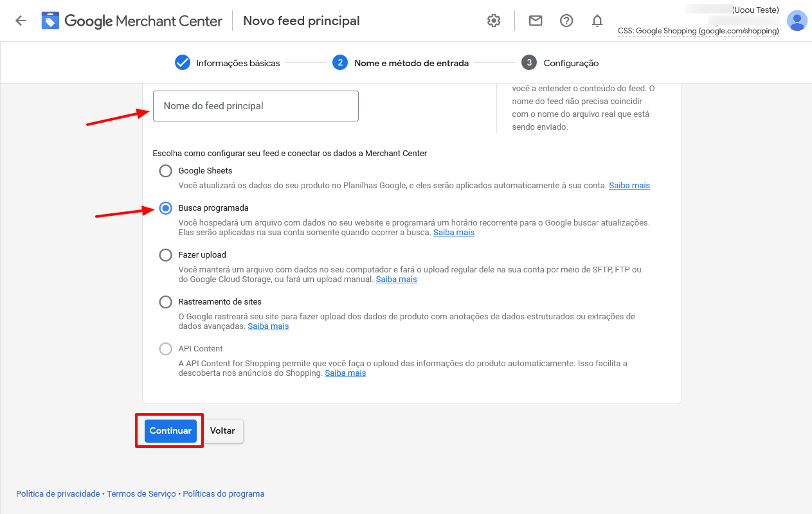The height and width of the screenshot is (514, 812).
Task: Open the mail envelope icon
Action: click(x=535, y=21)
